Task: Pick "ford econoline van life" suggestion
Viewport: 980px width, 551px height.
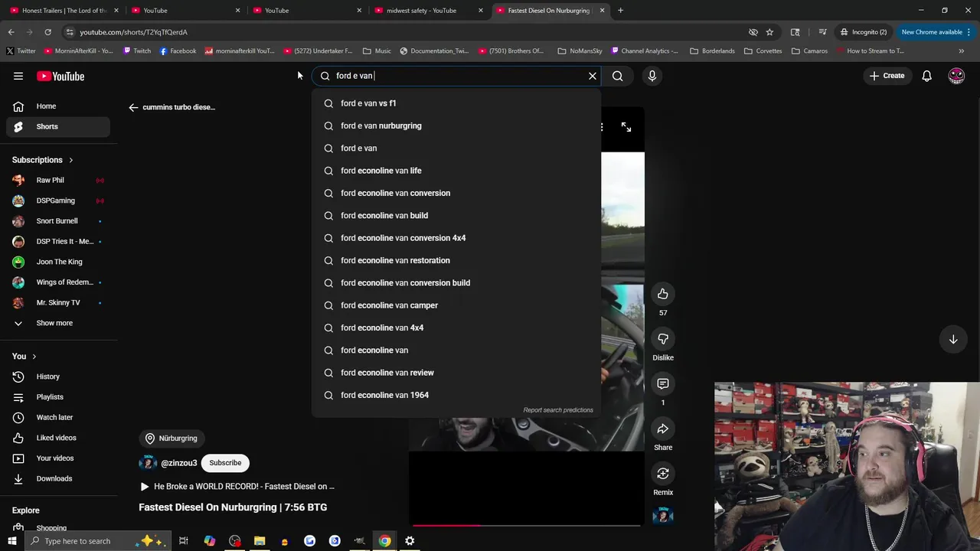Action: [456, 171]
